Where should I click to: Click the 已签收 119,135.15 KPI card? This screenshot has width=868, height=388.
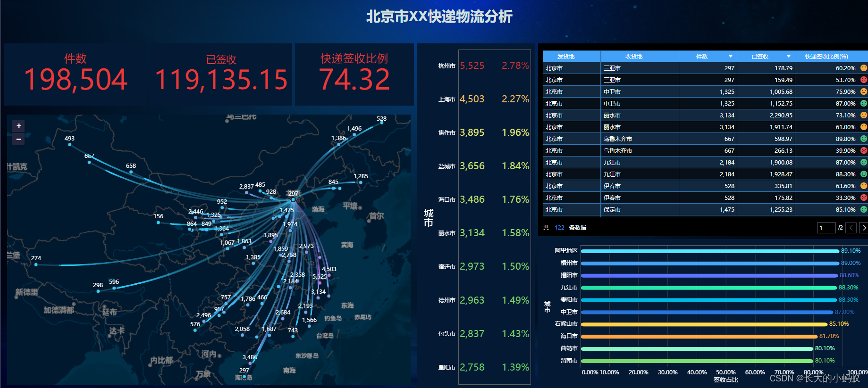(x=221, y=74)
